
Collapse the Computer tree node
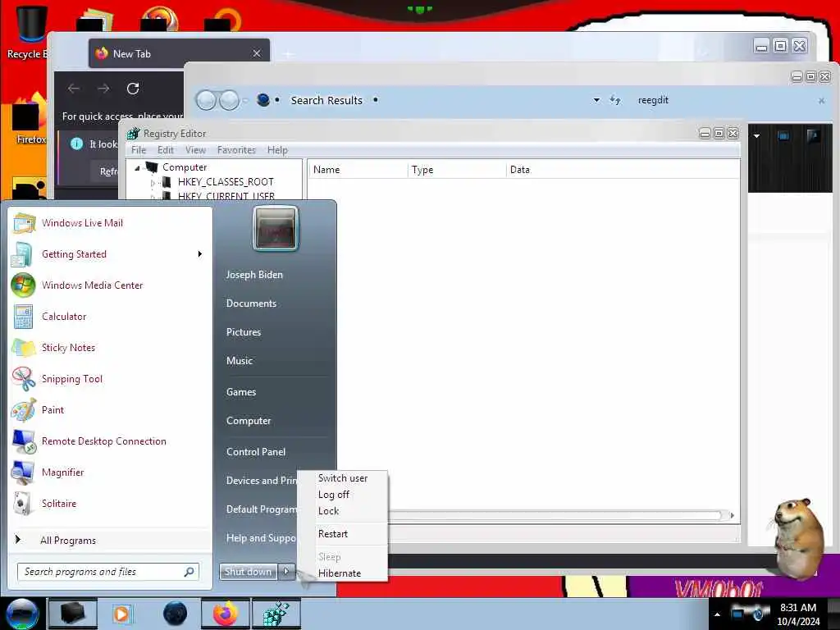137,167
